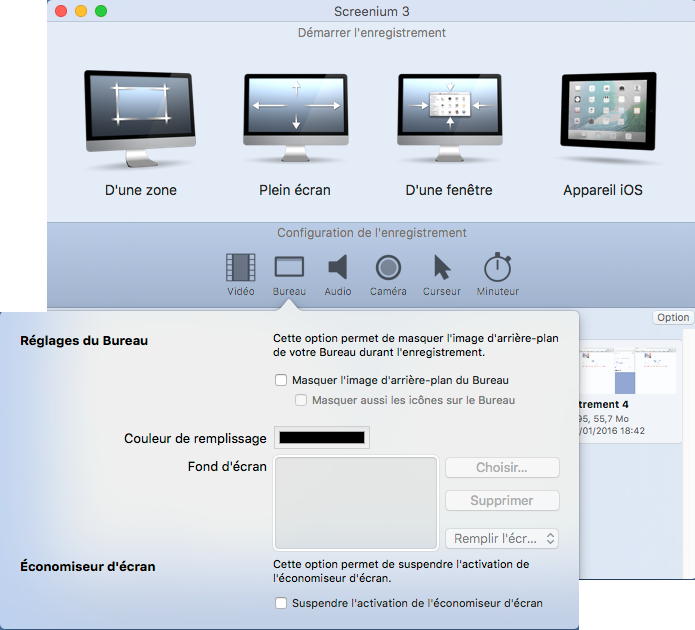This screenshot has height=630, width=695.
Task: Open the Vidéo filmstrip settings
Action: coord(241,274)
